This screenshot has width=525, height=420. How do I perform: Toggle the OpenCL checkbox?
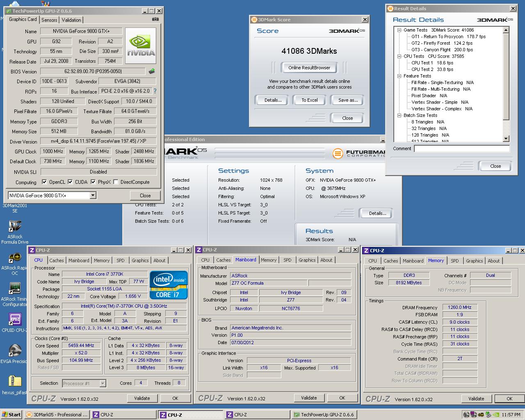pos(45,182)
